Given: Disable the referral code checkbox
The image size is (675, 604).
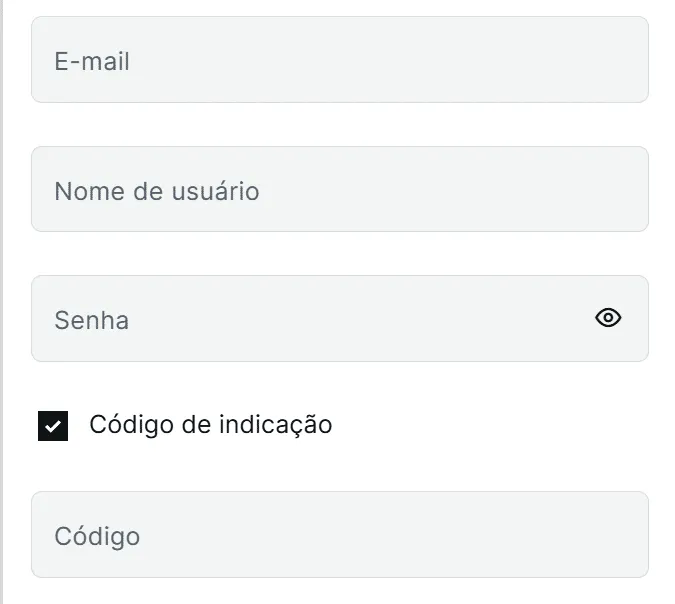Looking at the screenshot, I should 53,425.
